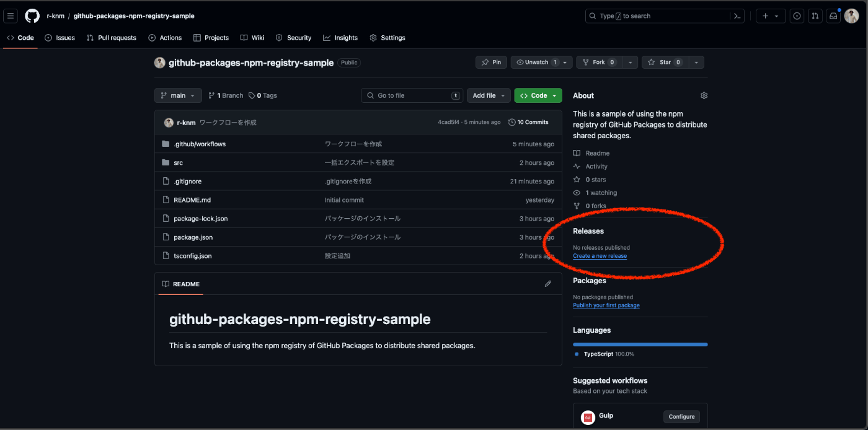Screen dimensions: 868x430
Task: Click r-knm commit author avatar
Action: pos(169,123)
